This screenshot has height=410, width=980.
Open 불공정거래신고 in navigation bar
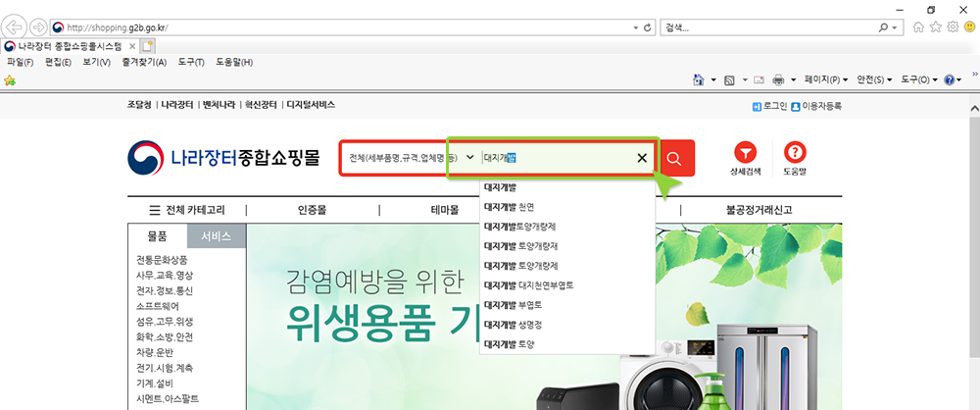point(759,210)
